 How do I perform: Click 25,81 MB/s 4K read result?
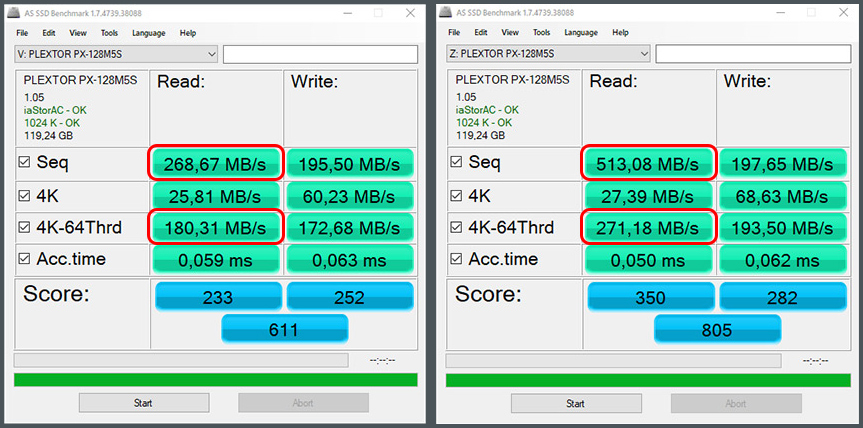tap(216, 196)
